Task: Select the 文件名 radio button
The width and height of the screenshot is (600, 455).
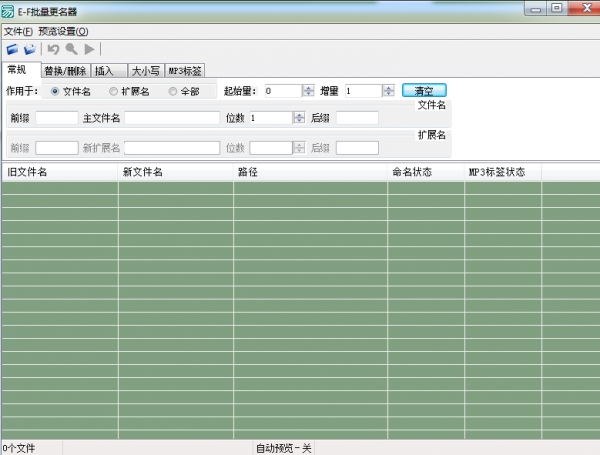Action: (x=55, y=91)
